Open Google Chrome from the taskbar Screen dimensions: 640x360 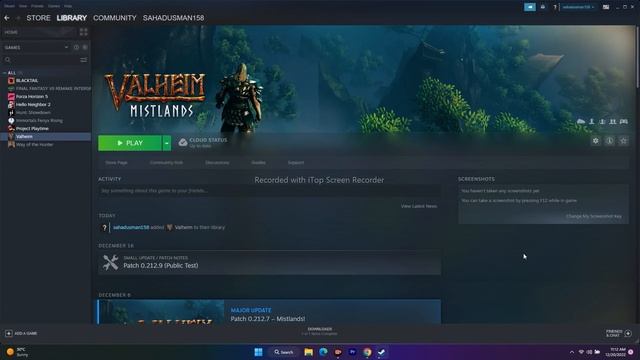pyautogui.click(x=367, y=352)
